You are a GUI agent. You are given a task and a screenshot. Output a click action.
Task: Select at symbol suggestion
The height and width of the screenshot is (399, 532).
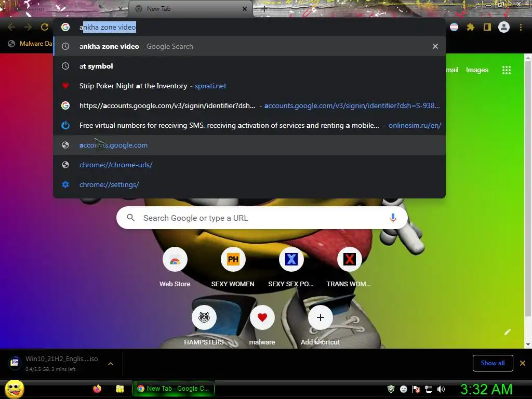(249, 66)
